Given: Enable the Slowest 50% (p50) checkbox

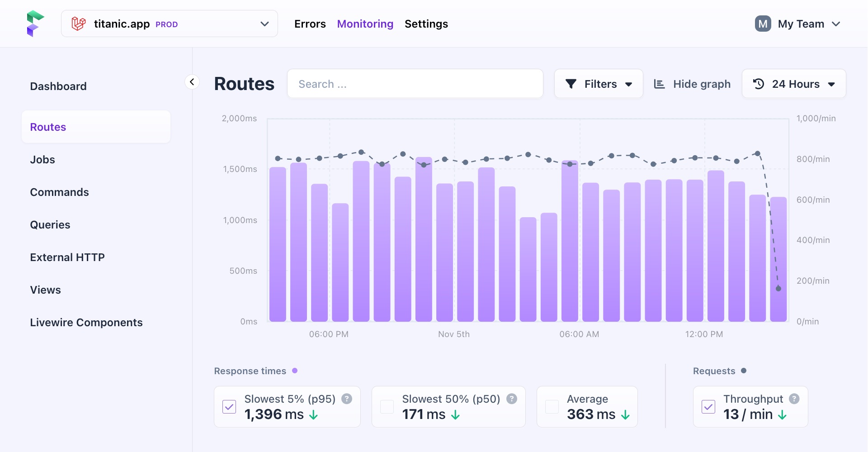Looking at the screenshot, I should 387,407.
